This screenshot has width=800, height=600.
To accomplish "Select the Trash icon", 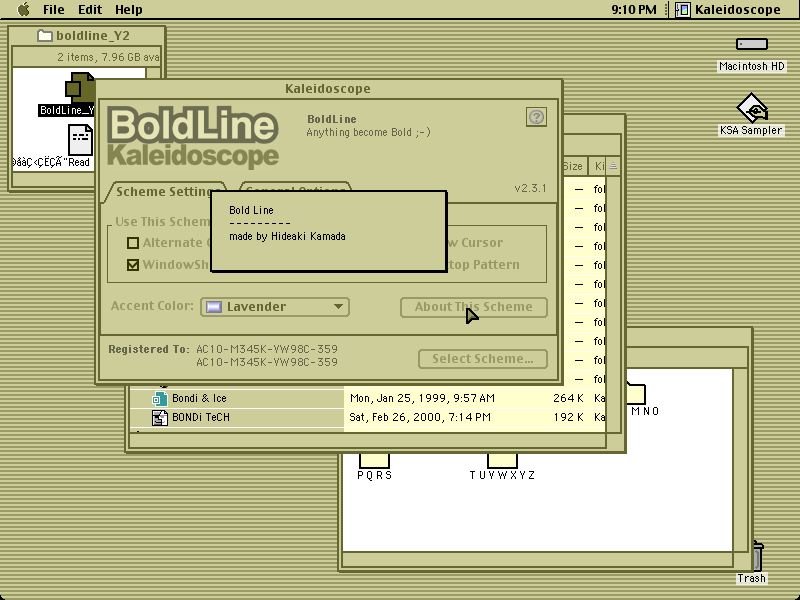I will click(758, 556).
